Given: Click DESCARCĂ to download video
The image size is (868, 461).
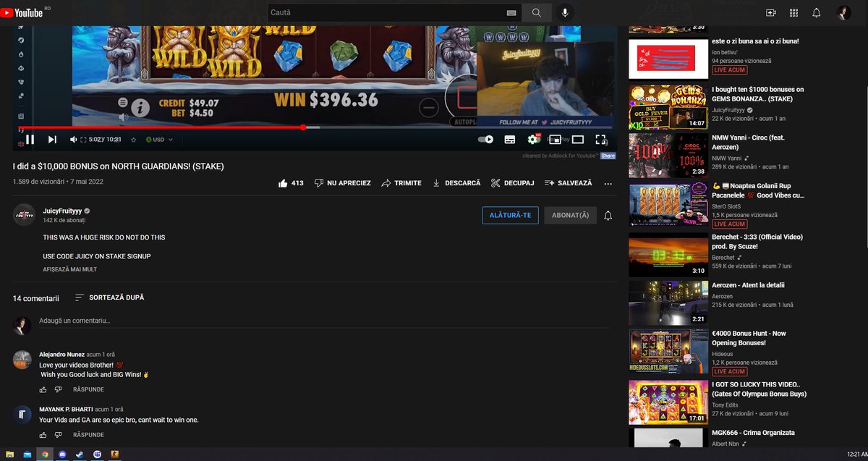Looking at the screenshot, I should pos(456,183).
